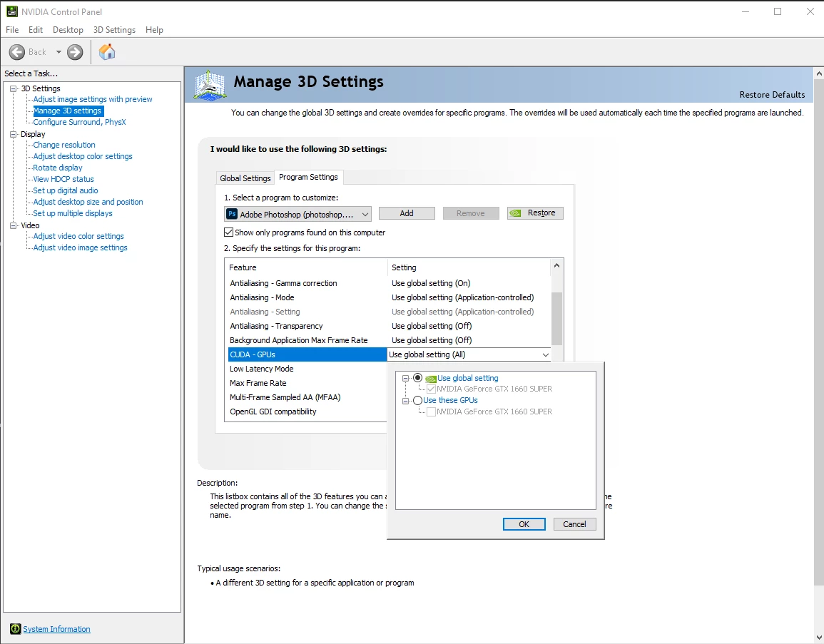Select Background Application Max Frame Rate row
The height and width of the screenshot is (644, 824).
388,340
